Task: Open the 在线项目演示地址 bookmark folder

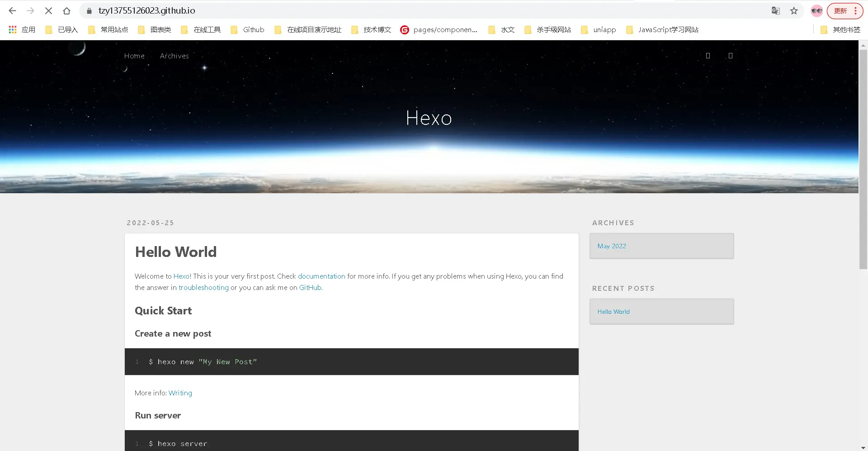Action: pyautogui.click(x=308, y=29)
